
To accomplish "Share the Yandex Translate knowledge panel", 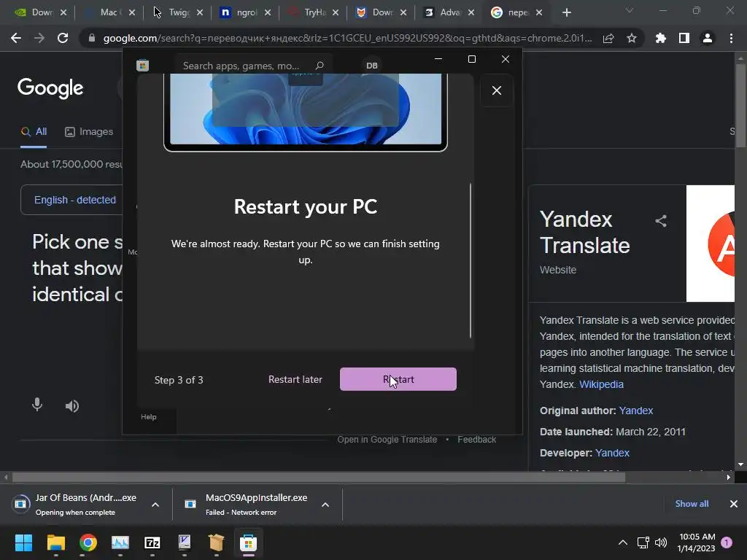I will [x=660, y=220].
